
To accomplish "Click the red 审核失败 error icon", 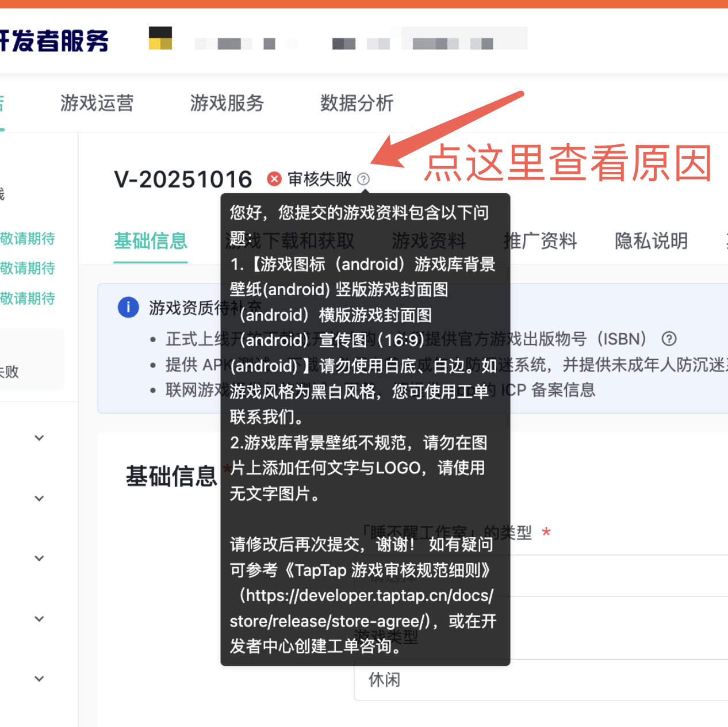I will coord(274,179).
